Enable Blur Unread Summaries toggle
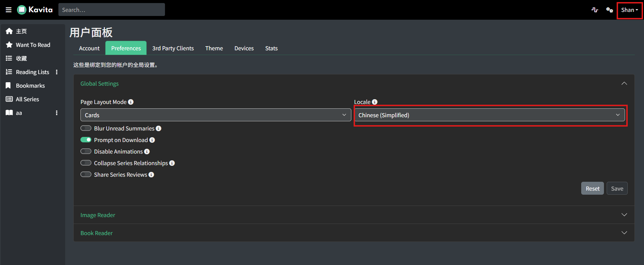Screen dimensions: 644x265 point(86,128)
